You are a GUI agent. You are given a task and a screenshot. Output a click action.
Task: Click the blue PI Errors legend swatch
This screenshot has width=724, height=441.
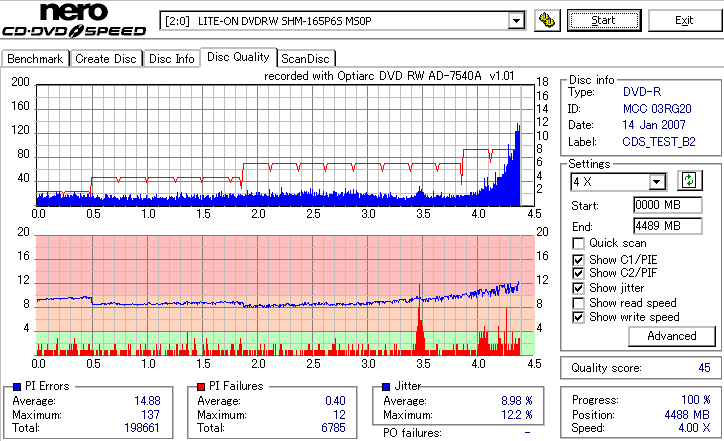click(x=17, y=387)
